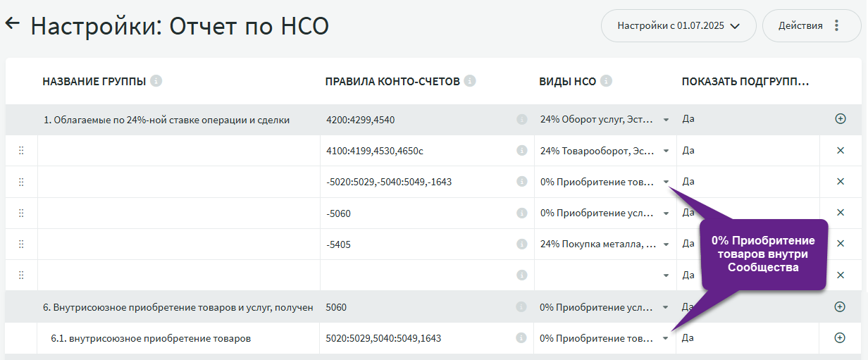The width and height of the screenshot is (868, 360).
Task: Click info icon in the 4200:4299,4540 row
Action: click(x=521, y=120)
